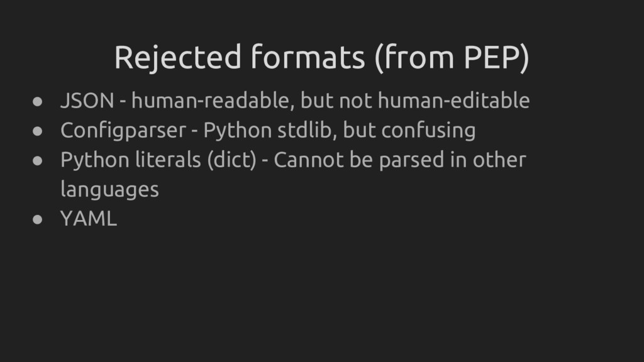Viewport: 644px width, 362px height.
Task: Click the word "JSON" in first bullet
Action: pyautogui.click(x=87, y=101)
